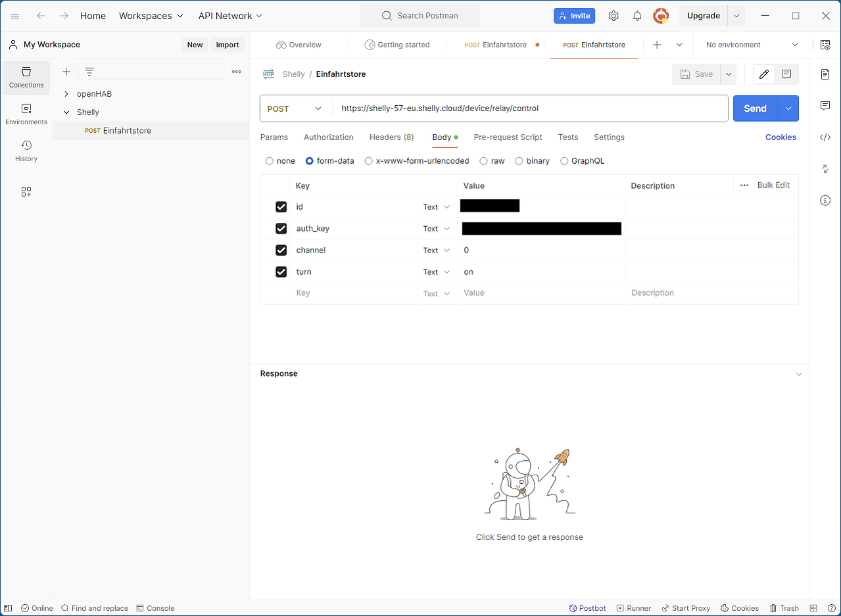Image resolution: width=841 pixels, height=616 pixels.
Task: Open the hamburger main menu
Action: (15, 16)
